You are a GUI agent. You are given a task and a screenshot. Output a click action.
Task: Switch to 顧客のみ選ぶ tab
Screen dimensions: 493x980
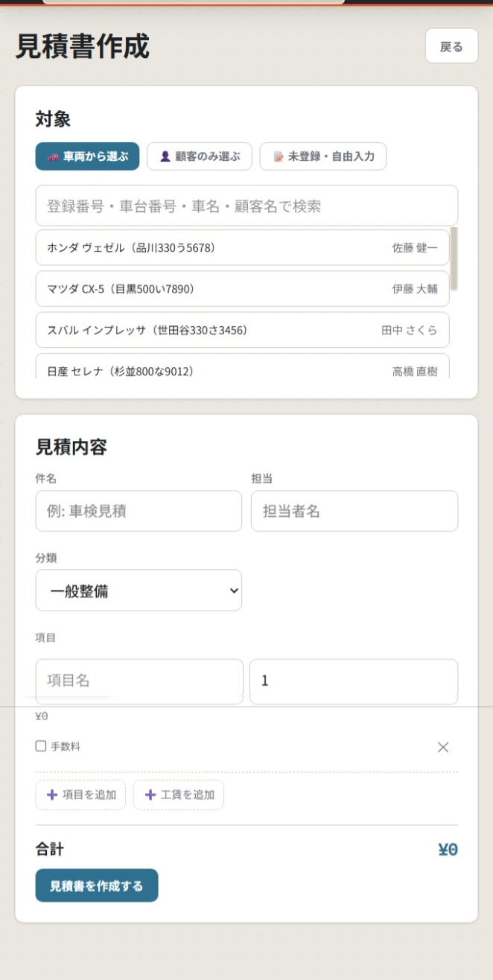(x=200, y=156)
